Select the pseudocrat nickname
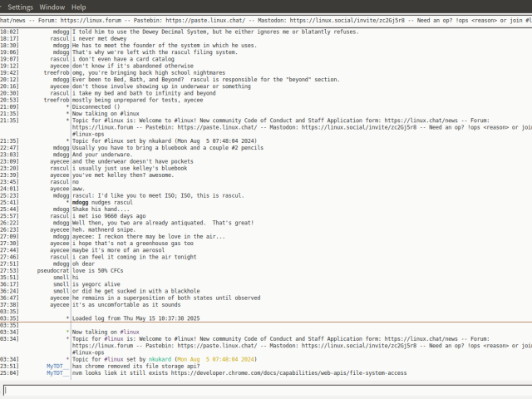 (x=53, y=271)
